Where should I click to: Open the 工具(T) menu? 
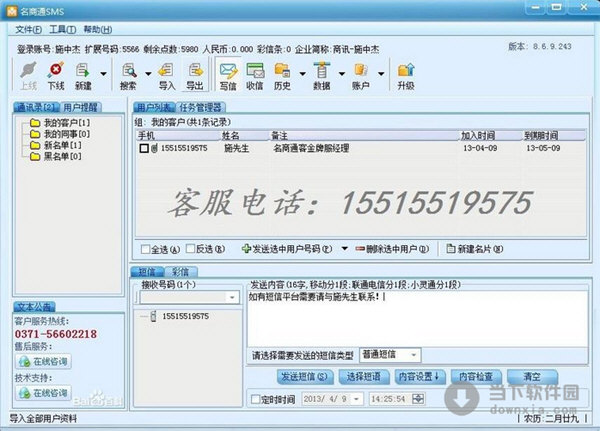(x=62, y=29)
